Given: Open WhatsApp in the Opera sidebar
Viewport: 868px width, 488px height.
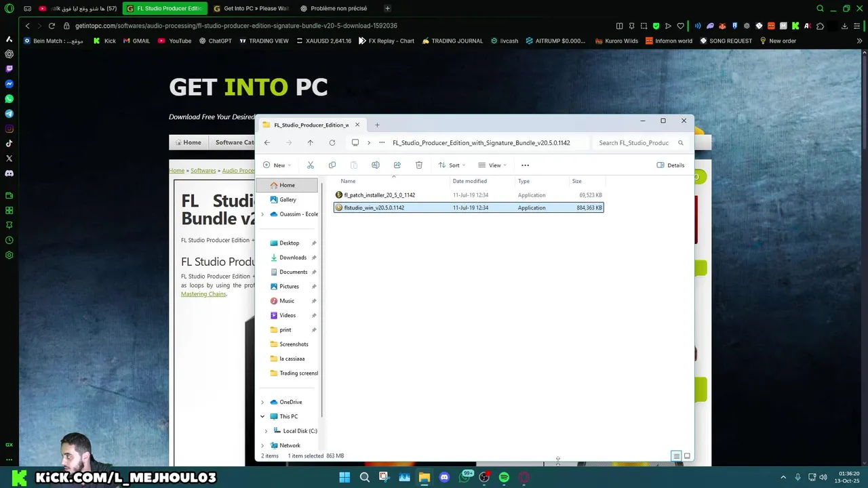Looking at the screenshot, I should point(9,99).
